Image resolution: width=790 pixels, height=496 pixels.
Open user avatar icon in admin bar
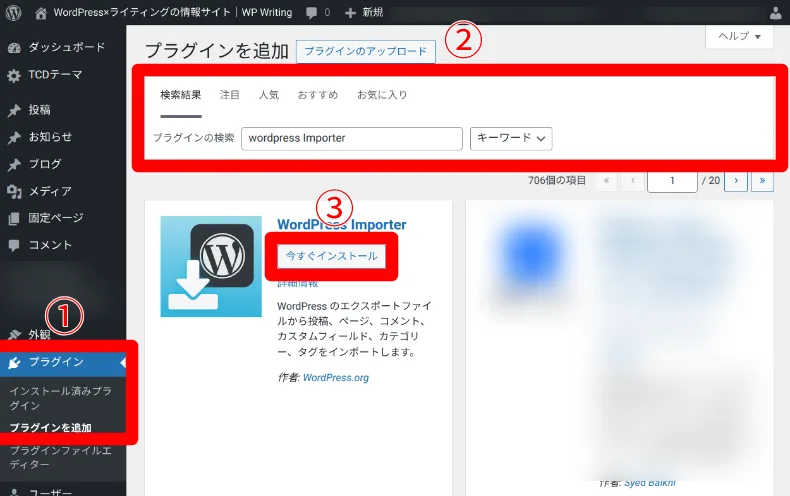pos(776,13)
